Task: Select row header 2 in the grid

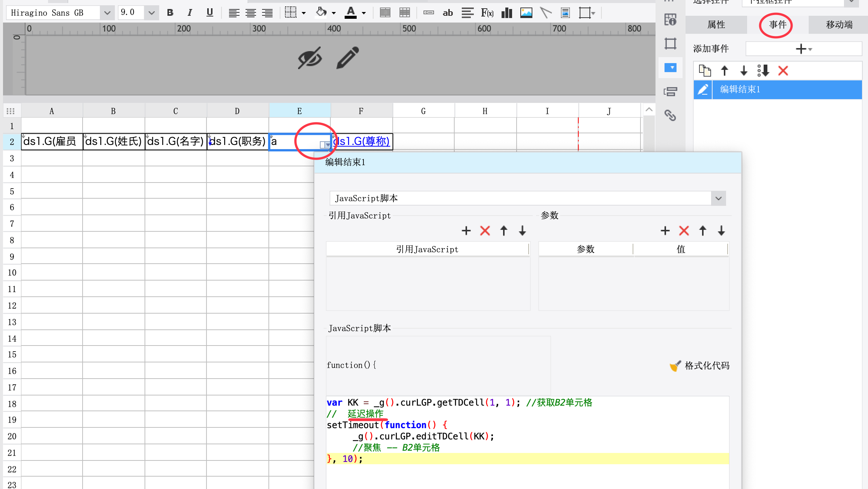Action: (12, 142)
